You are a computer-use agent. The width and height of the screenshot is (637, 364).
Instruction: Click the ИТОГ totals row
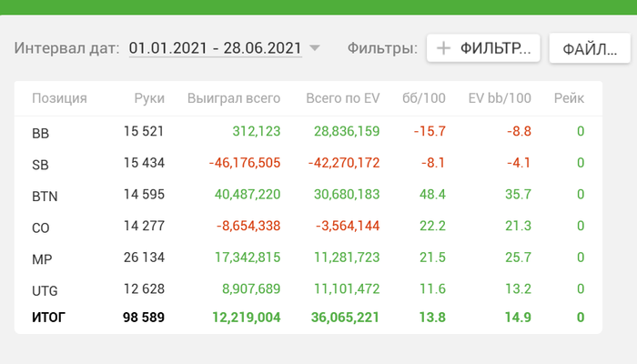click(308, 318)
